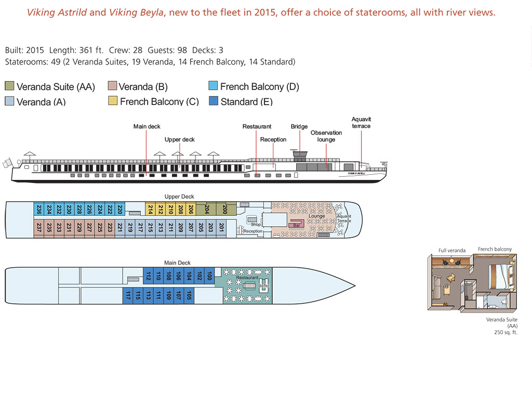This screenshot has height=416, width=532.
Task: Click the Restaurant label on Main Deck plan
Action: [x=247, y=278]
